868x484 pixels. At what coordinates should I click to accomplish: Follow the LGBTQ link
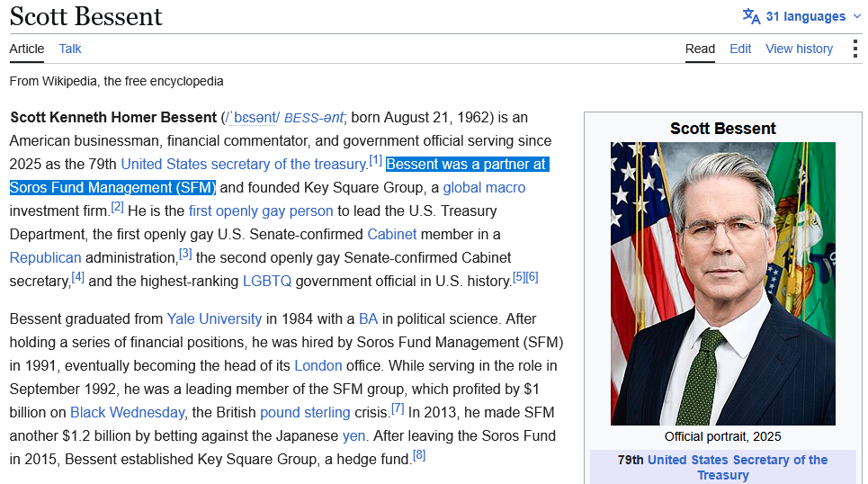(x=267, y=281)
